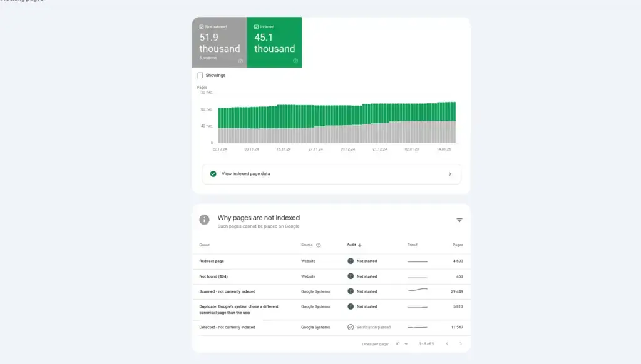Click the help icon on Not indexed card
Image resolution: width=641 pixels, height=364 pixels.
coord(240,61)
